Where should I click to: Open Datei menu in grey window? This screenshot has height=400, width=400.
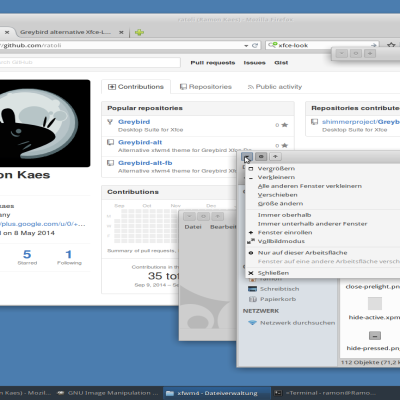pyautogui.click(x=193, y=227)
